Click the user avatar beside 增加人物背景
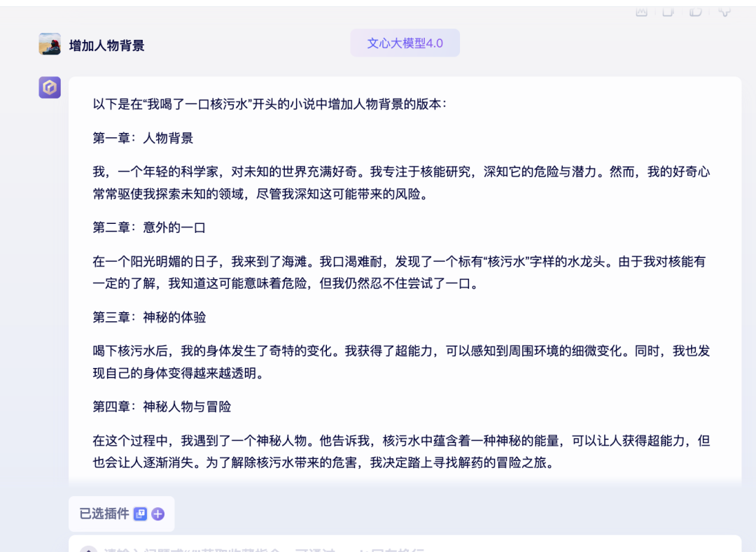The width and height of the screenshot is (756, 552). coord(50,44)
